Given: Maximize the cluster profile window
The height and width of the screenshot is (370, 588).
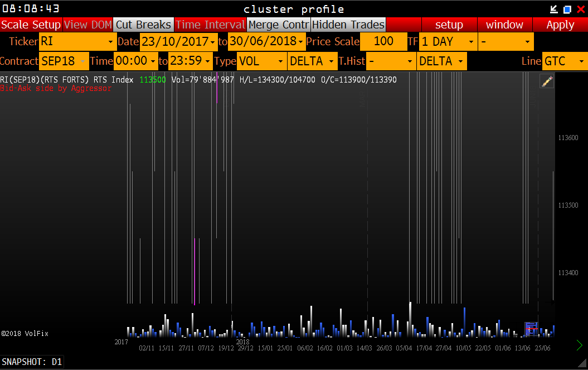Looking at the screenshot, I should click(x=567, y=9).
